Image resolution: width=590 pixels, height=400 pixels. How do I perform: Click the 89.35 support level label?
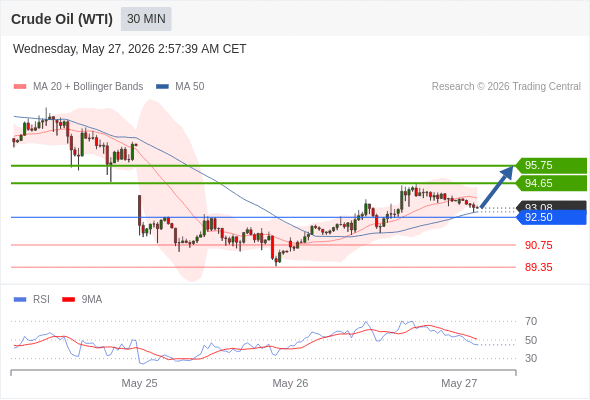(x=538, y=267)
